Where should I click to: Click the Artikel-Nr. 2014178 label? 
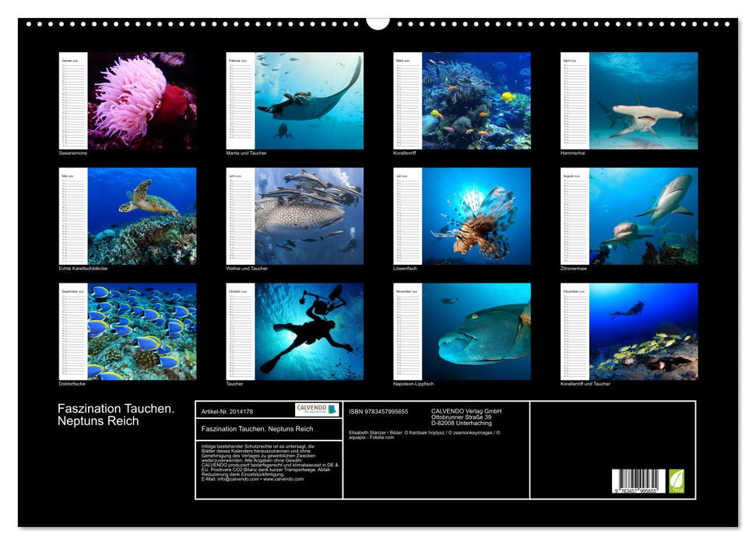tap(227, 411)
